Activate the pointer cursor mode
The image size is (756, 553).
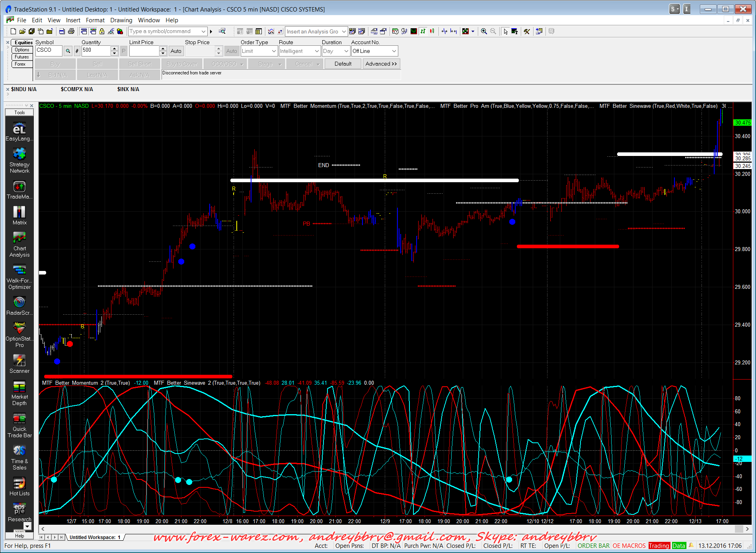505,31
